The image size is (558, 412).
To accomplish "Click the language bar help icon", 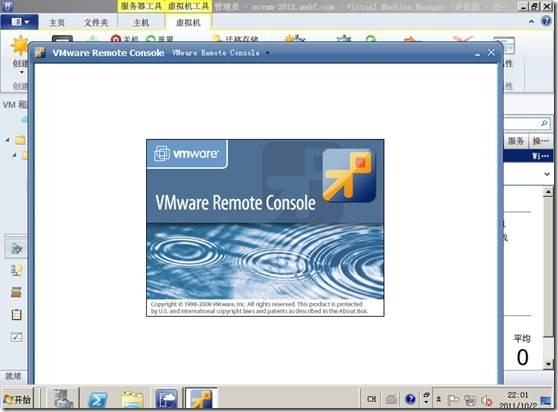I will pos(410,399).
